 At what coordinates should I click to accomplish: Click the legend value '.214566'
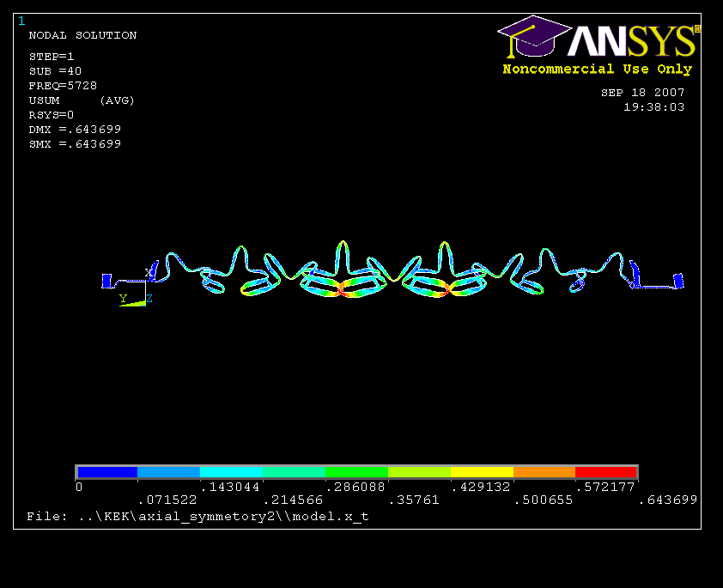pos(293,500)
